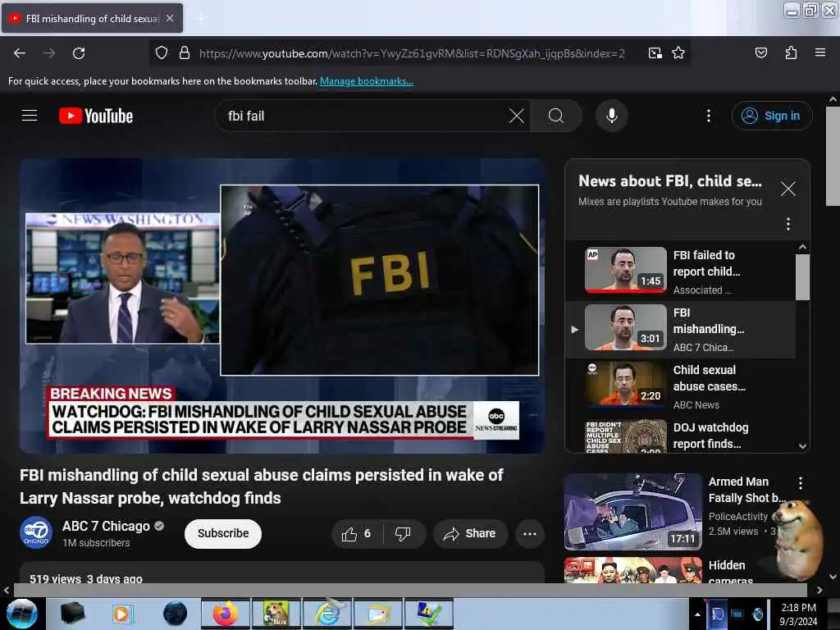840x630 pixels.
Task: Play FBI failed to report child playlist item
Action: pos(680,271)
